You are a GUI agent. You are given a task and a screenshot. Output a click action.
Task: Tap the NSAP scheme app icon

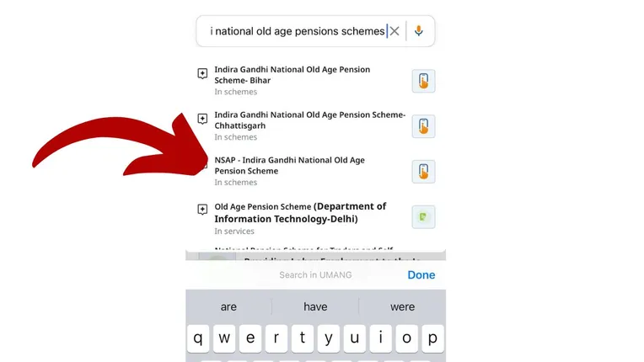423,171
